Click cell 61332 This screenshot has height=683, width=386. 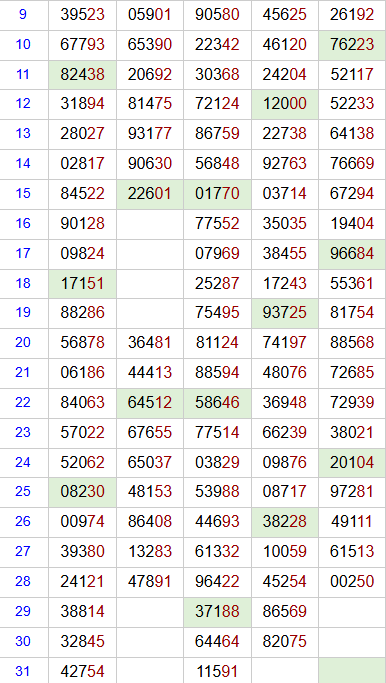point(217,551)
